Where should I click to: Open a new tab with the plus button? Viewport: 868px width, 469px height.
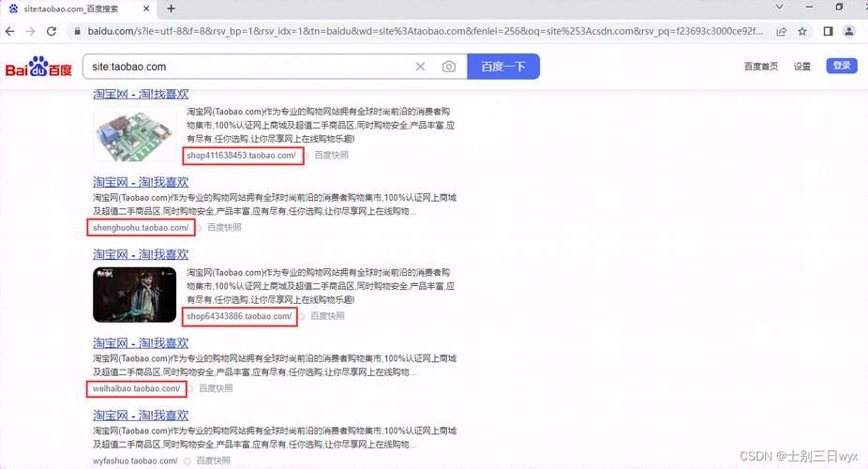171,8
